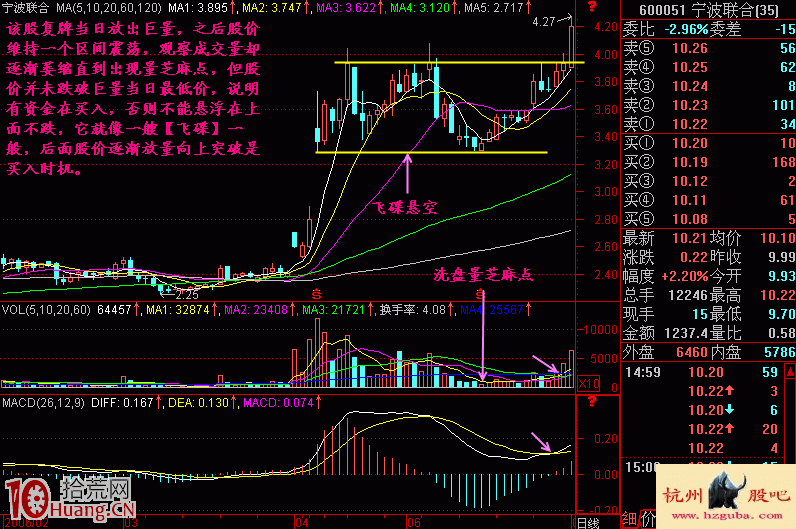
Task: Select the tick row with volume 20
Action: click(703, 429)
